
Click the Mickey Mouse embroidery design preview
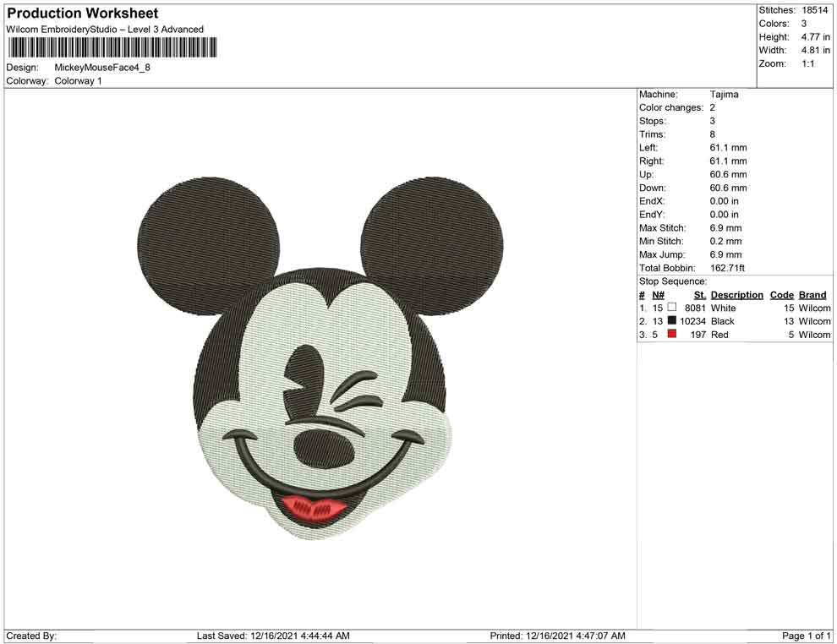click(x=320, y=358)
